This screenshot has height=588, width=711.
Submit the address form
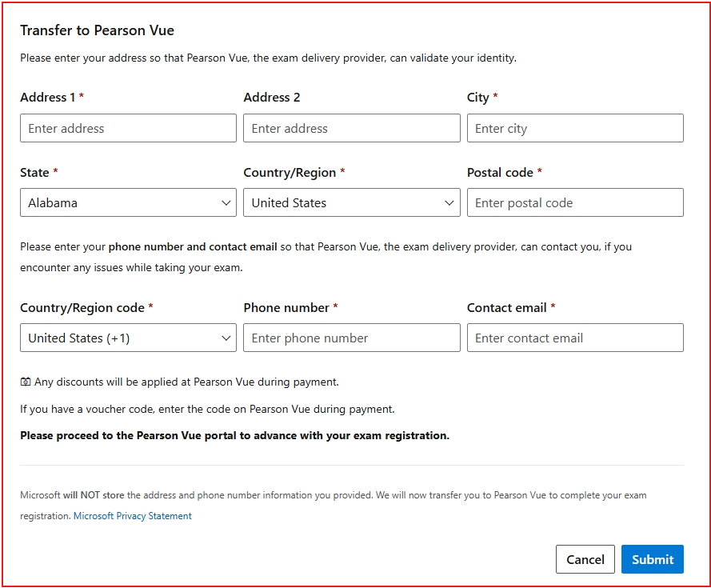pyautogui.click(x=653, y=559)
